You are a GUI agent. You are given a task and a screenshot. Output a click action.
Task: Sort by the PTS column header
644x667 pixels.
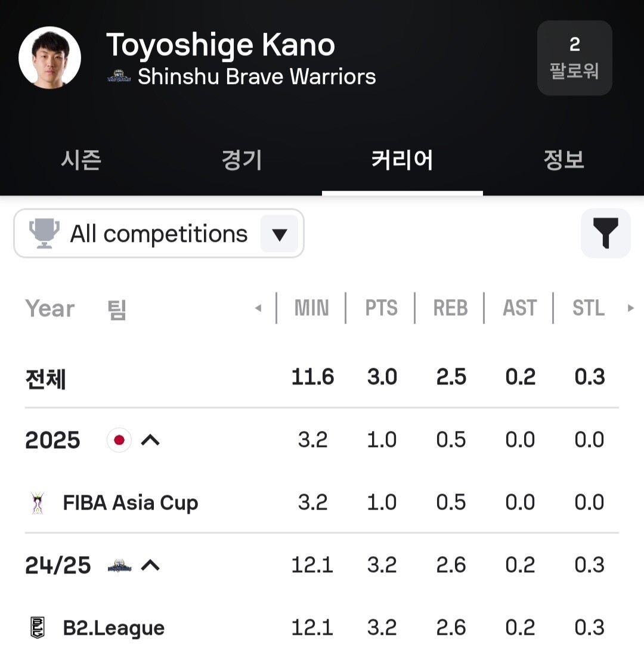(382, 308)
